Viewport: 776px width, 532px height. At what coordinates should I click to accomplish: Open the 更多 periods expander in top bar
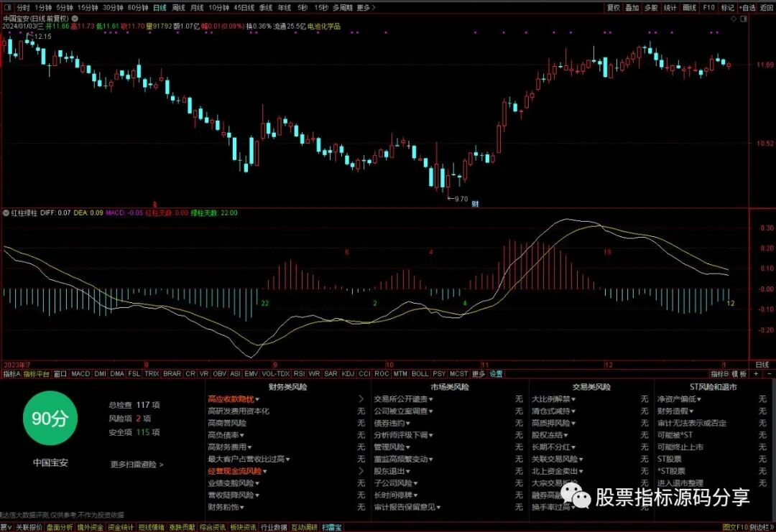(x=366, y=8)
